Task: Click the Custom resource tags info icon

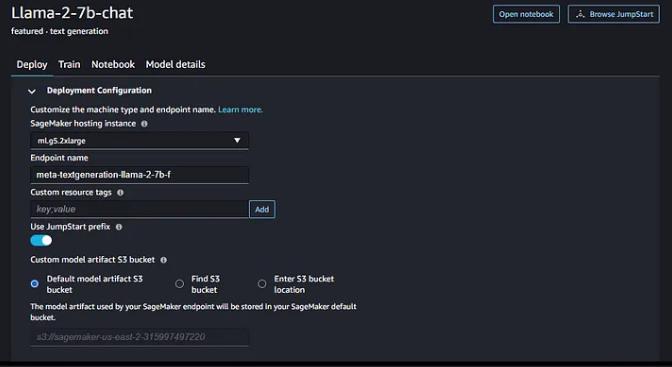Action: [120, 193]
